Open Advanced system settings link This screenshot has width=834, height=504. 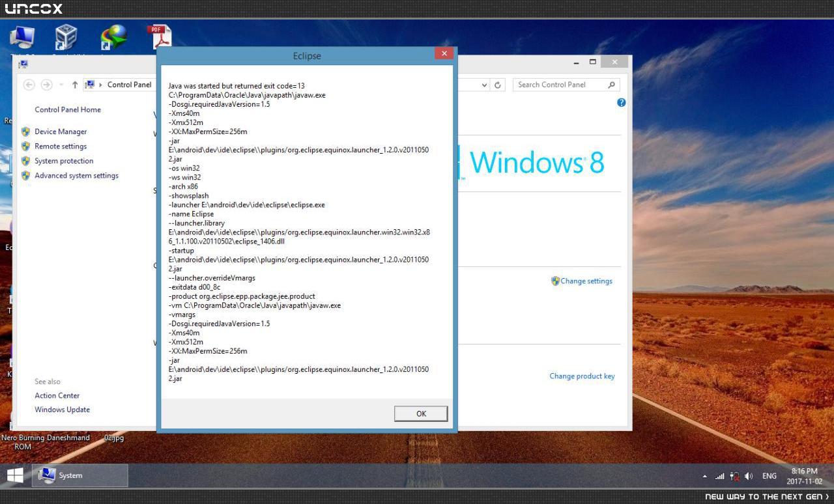(76, 176)
